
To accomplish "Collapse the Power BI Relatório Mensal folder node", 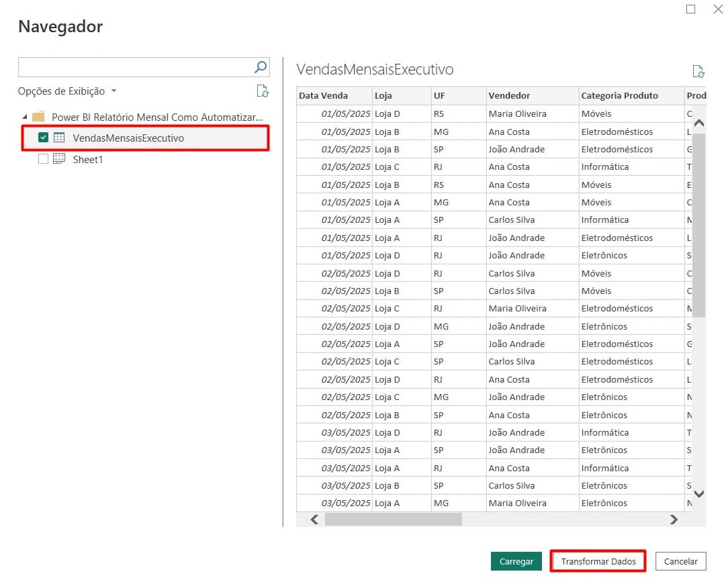I will [25, 117].
